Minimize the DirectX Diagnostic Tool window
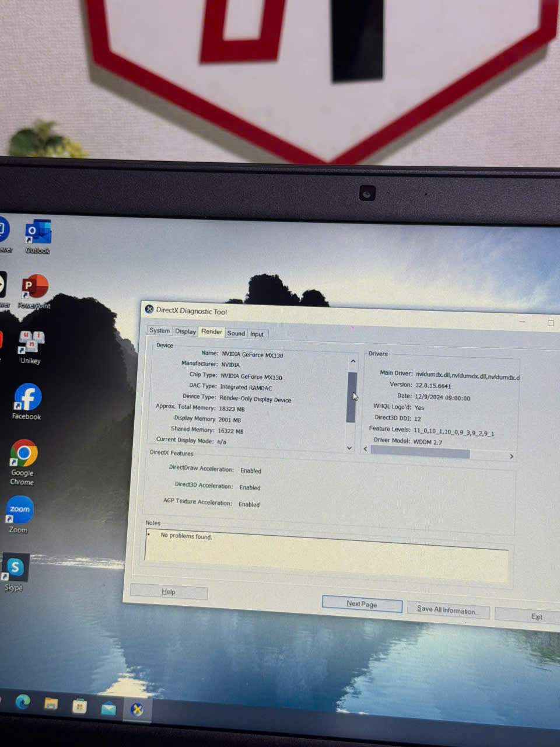 tap(523, 322)
